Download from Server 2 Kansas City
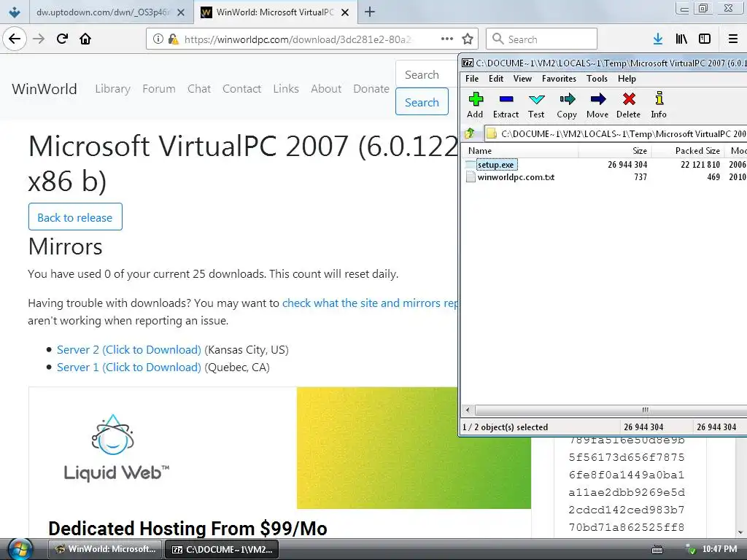This screenshot has width=747, height=560. click(129, 349)
